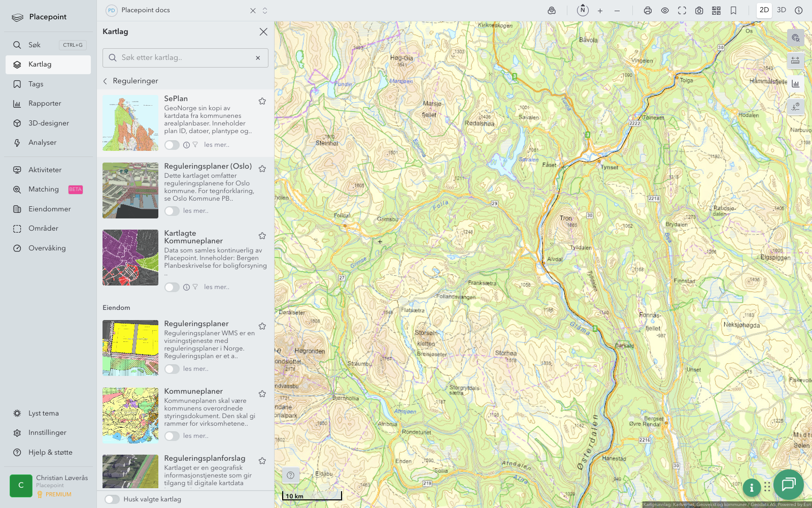Zoom in with the plus button
812x508 pixels.
coord(600,11)
